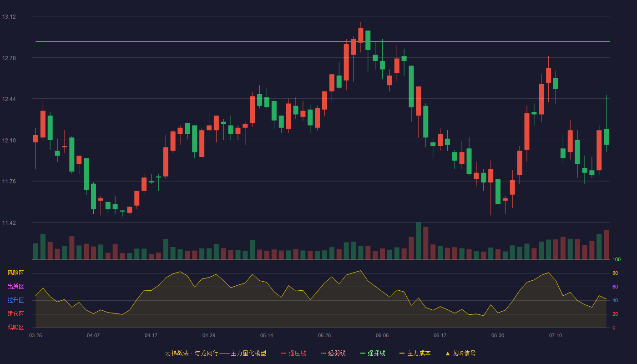This screenshot has height=364, width=637.
Task: Click the green 100 indicator axis value
Action: point(617,260)
